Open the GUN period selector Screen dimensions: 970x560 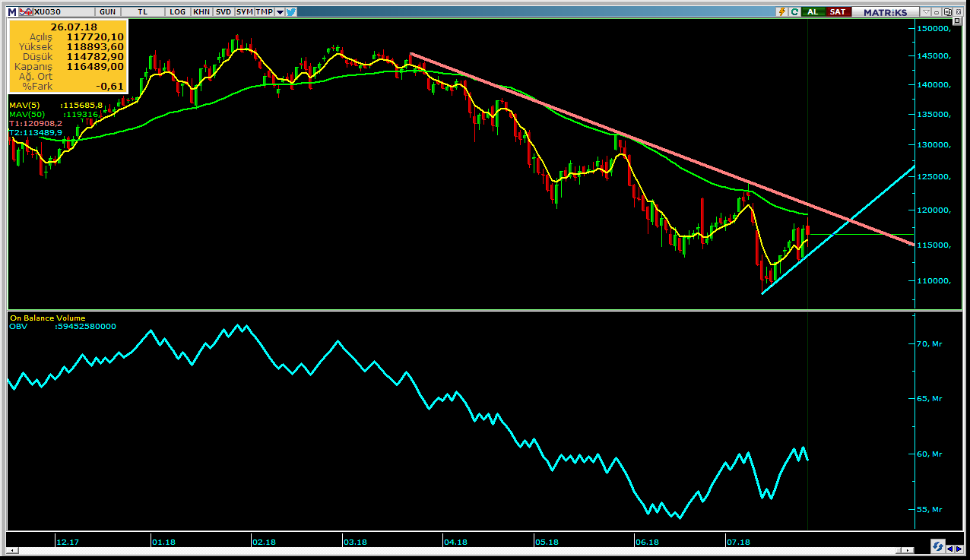click(109, 11)
